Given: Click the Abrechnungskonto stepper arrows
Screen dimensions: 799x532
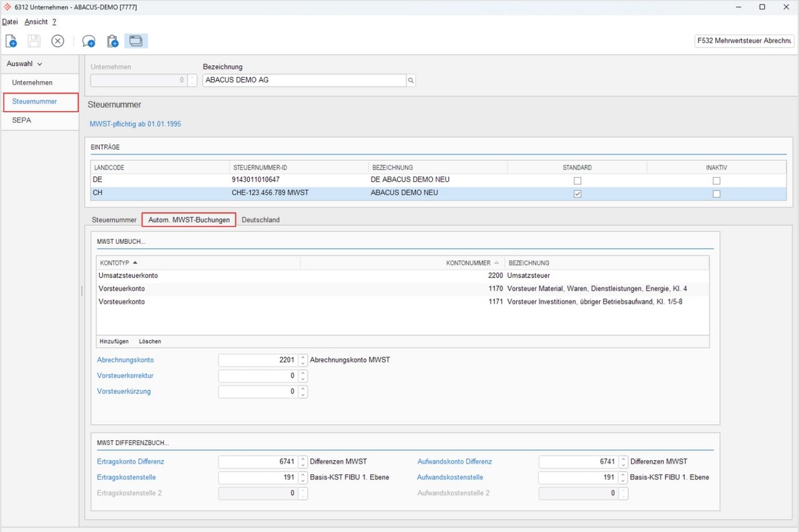Looking at the screenshot, I should pos(303,360).
